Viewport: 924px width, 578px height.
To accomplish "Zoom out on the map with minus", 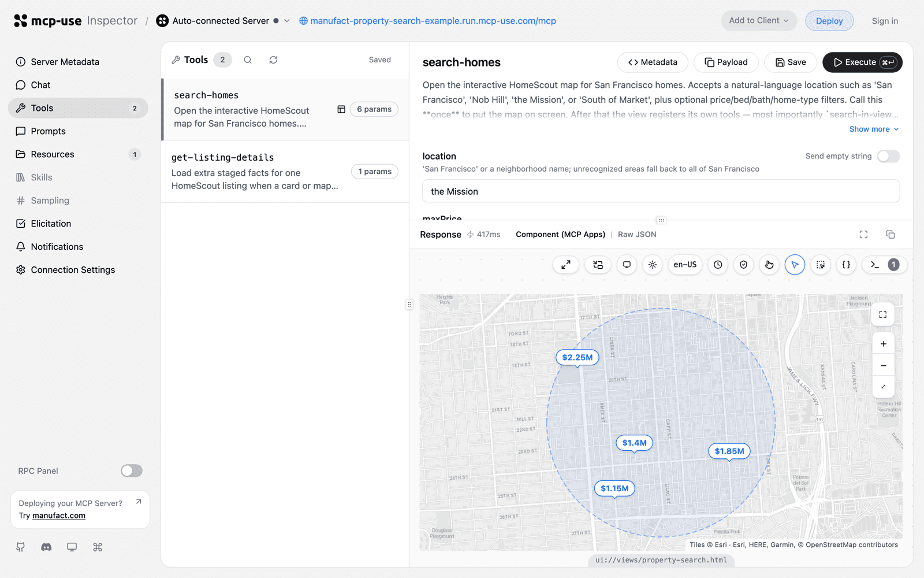I will tap(884, 366).
